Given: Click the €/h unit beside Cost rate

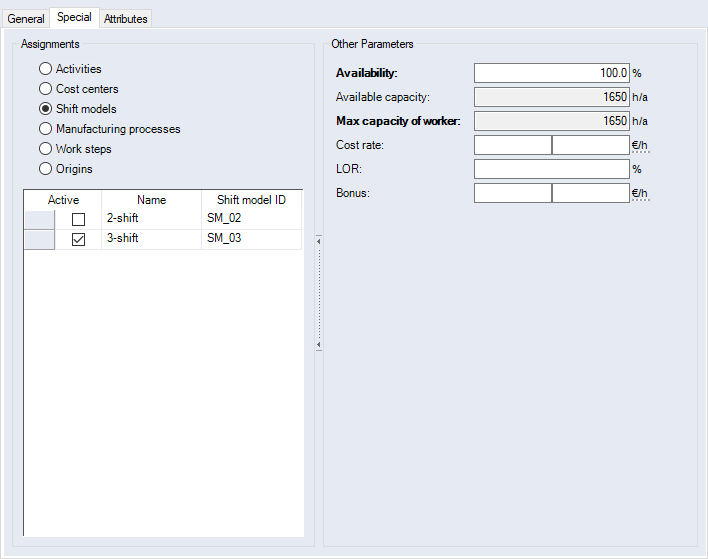Looking at the screenshot, I should pyautogui.click(x=640, y=145).
